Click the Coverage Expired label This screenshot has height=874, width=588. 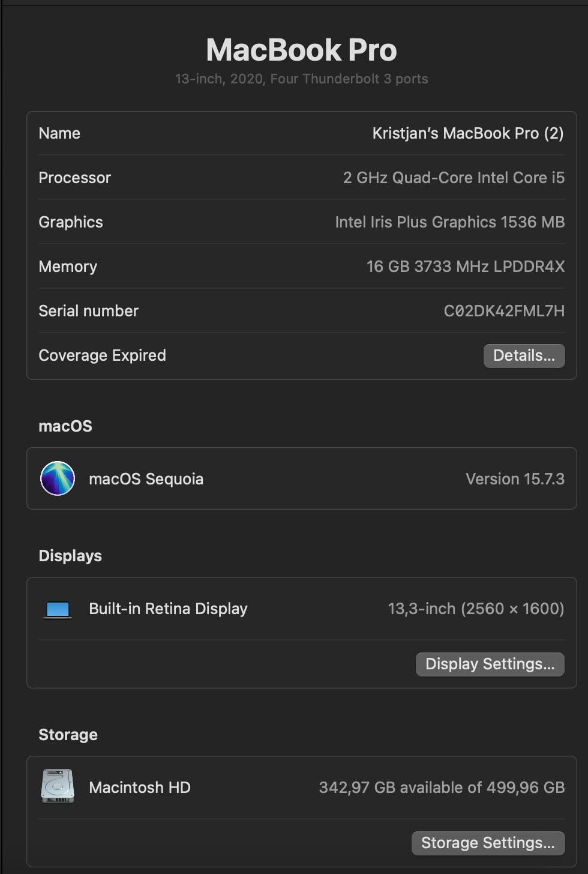(x=102, y=355)
